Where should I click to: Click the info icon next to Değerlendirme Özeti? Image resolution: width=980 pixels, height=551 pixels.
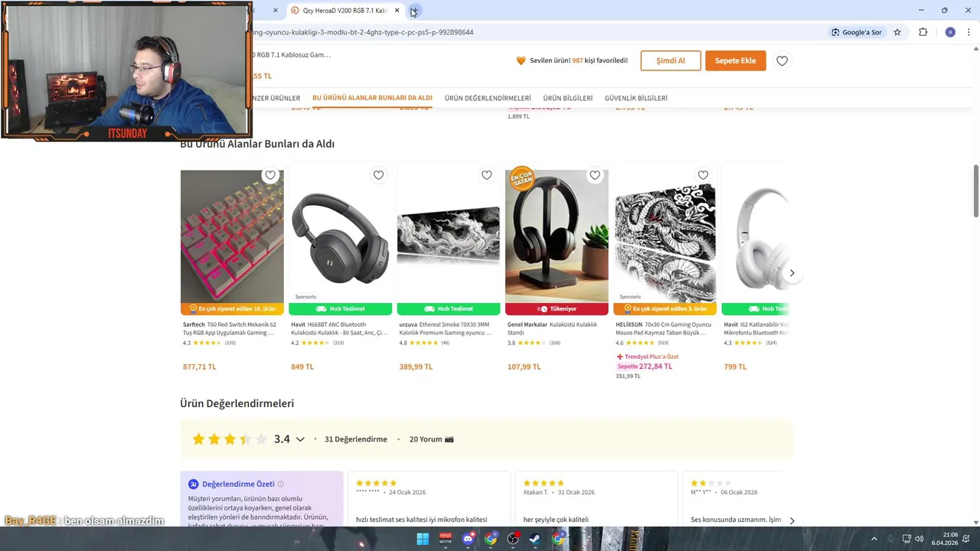click(x=280, y=484)
